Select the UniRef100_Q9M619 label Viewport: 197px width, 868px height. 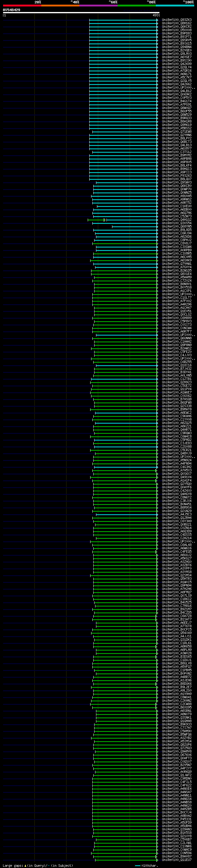point(177,125)
